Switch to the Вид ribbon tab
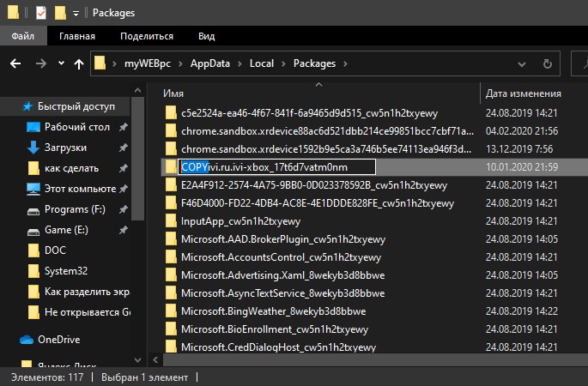The image size is (588, 386). pyautogui.click(x=206, y=36)
